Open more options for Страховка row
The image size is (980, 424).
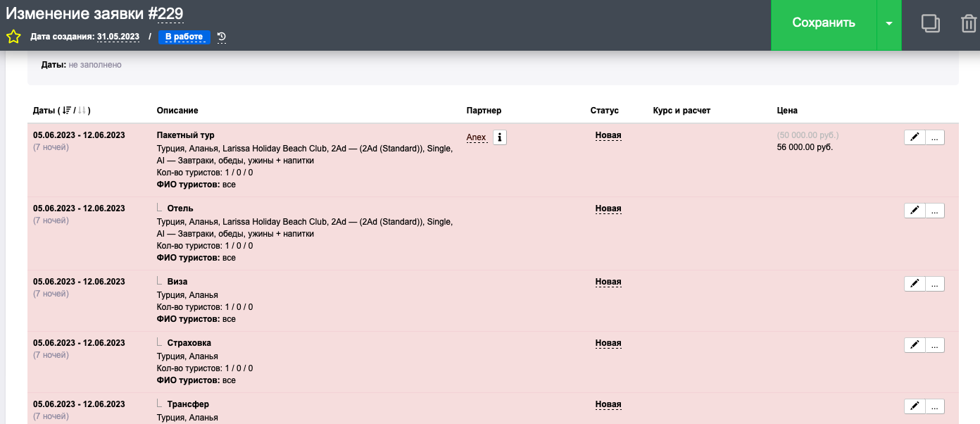coord(934,345)
